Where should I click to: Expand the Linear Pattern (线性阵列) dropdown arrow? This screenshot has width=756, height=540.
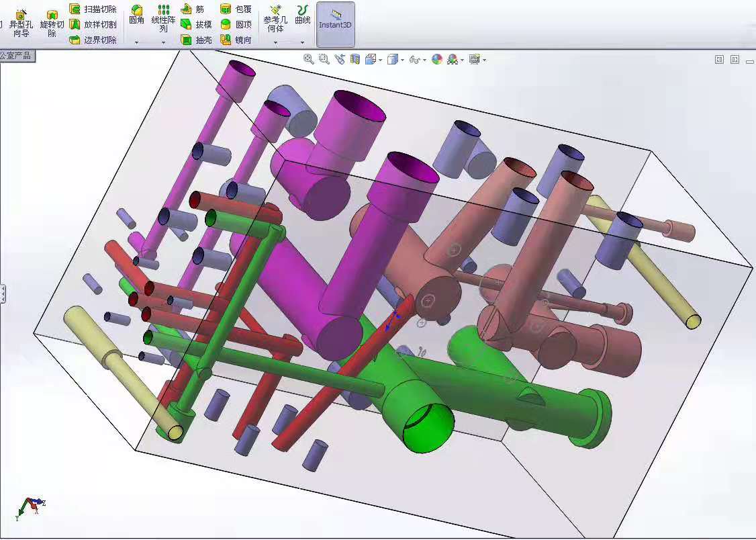(x=163, y=42)
